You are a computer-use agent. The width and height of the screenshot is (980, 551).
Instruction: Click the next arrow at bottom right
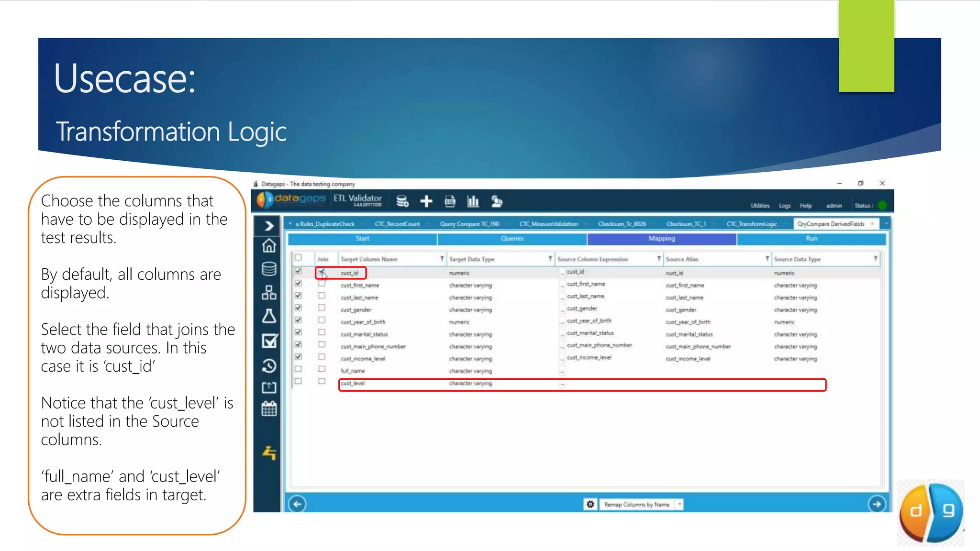coord(877,504)
